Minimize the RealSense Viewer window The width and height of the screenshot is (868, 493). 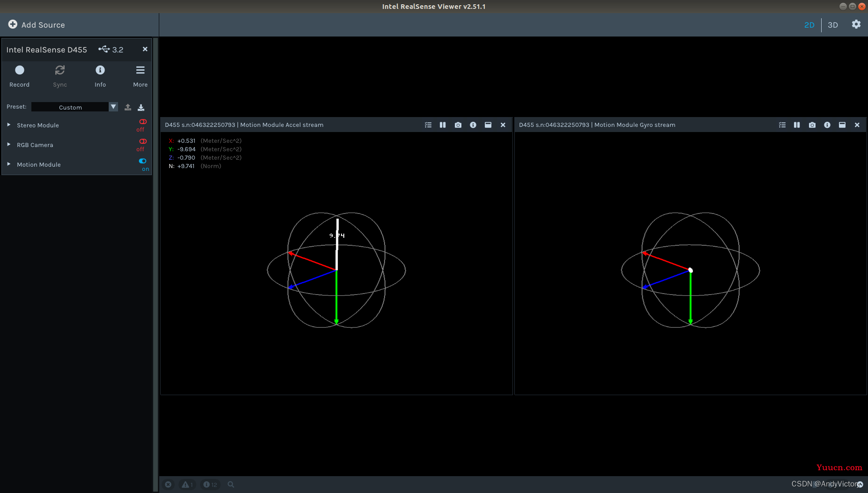click(x=843, y=7)
